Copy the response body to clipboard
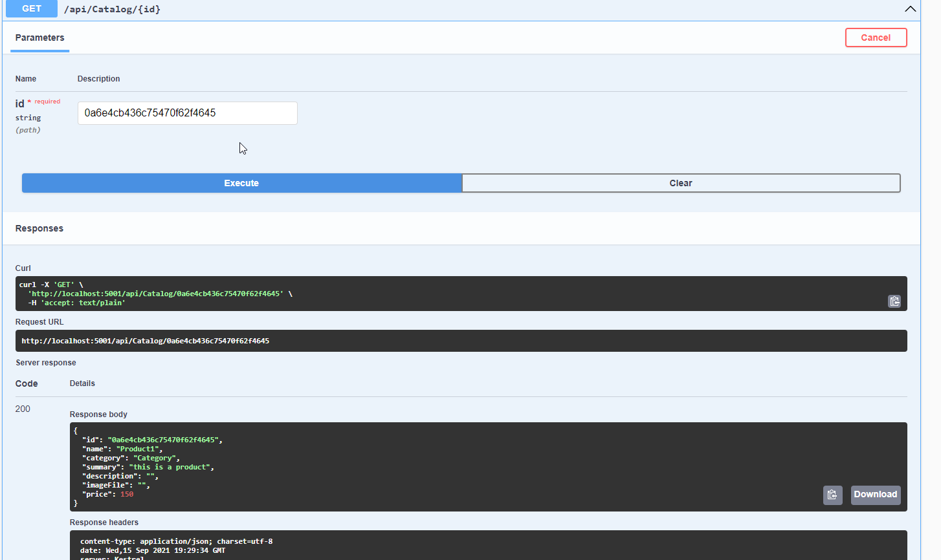The image size is (941, 560). (x=832, y=495)
